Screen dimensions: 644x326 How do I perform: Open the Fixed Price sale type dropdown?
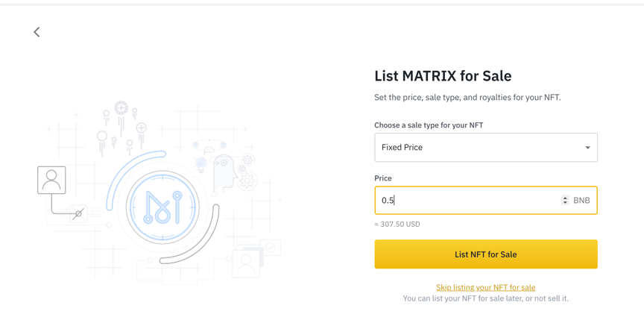(477, 148)
